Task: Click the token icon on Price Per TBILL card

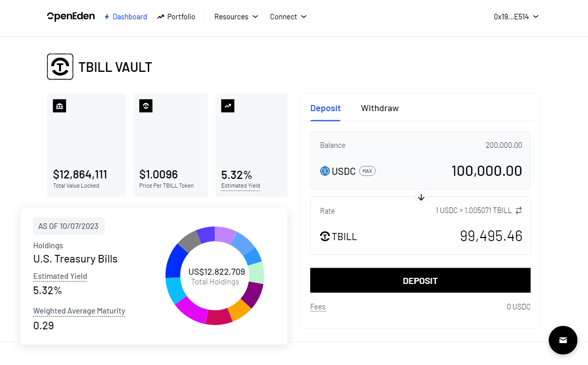Action: pyautogui.click(x=146, y=106)
